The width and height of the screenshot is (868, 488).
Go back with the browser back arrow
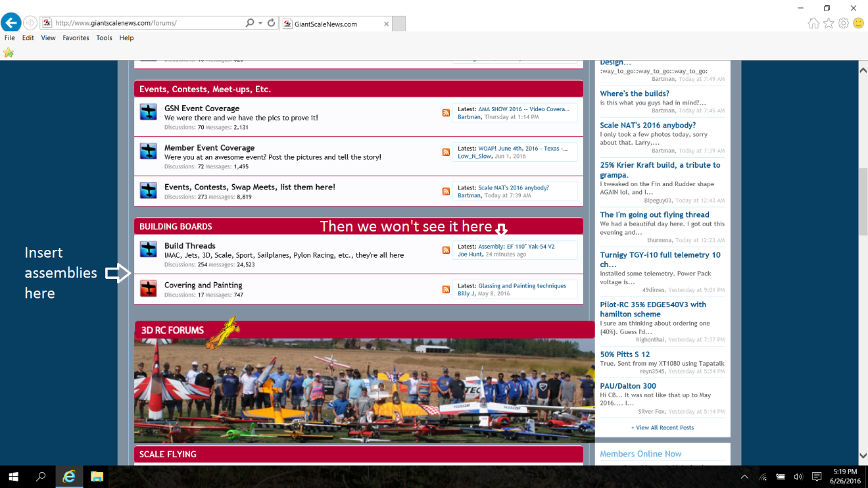tap(11, 23)
